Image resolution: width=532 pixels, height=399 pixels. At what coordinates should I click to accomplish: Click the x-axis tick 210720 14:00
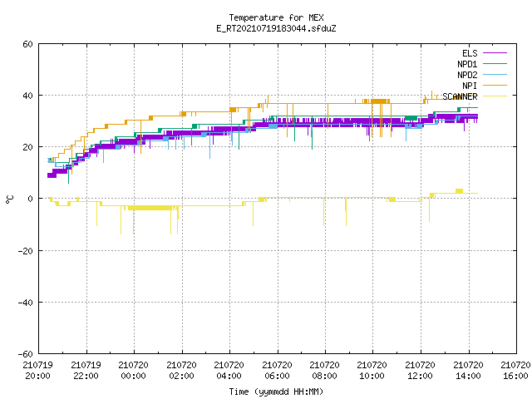point(469,371)
